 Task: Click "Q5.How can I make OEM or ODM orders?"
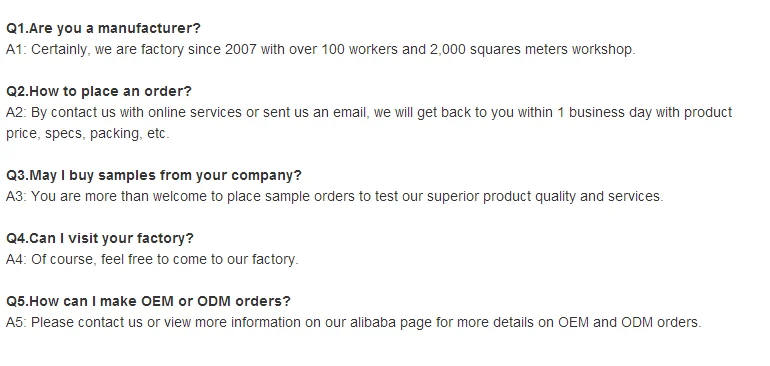coord(148,301)
